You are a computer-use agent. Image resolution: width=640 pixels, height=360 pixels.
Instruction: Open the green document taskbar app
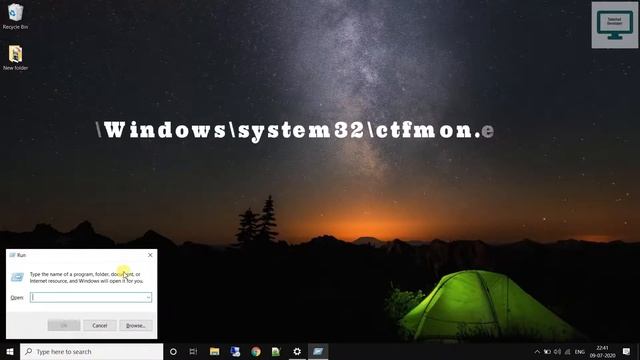click(x=276, y=351)
